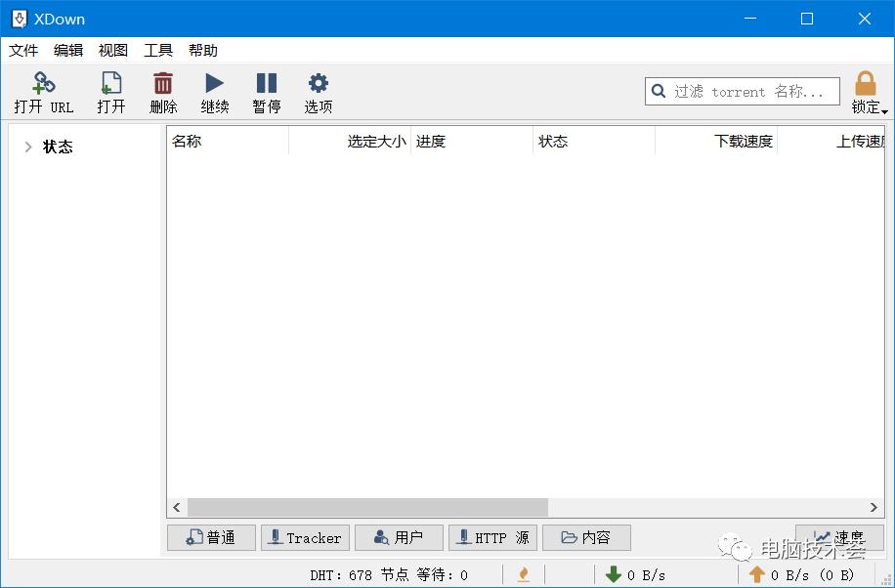This screenshot has height=588, width=895.
Task: Click the flame icon in status bar
Action: (x=524, y=574)
